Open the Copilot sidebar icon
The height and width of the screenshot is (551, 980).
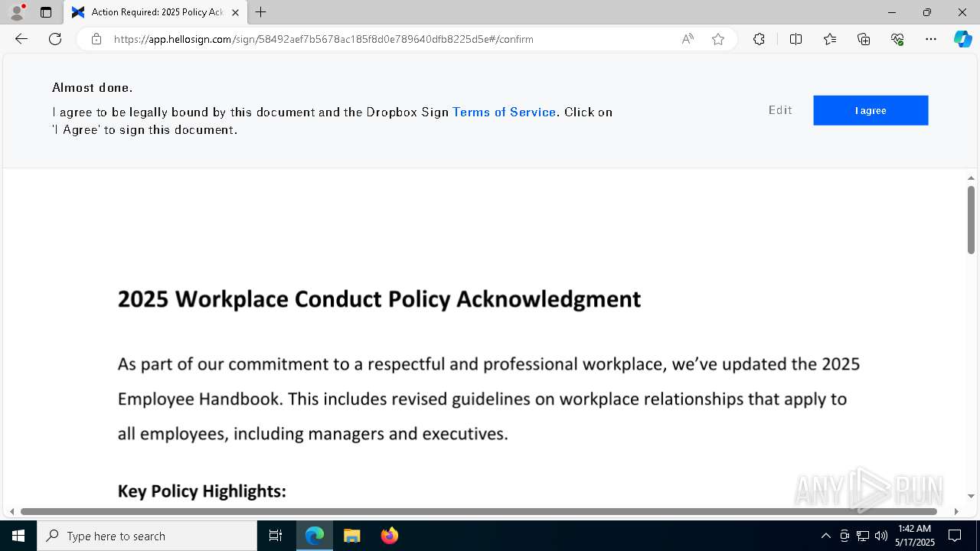[x=962, y=39]
